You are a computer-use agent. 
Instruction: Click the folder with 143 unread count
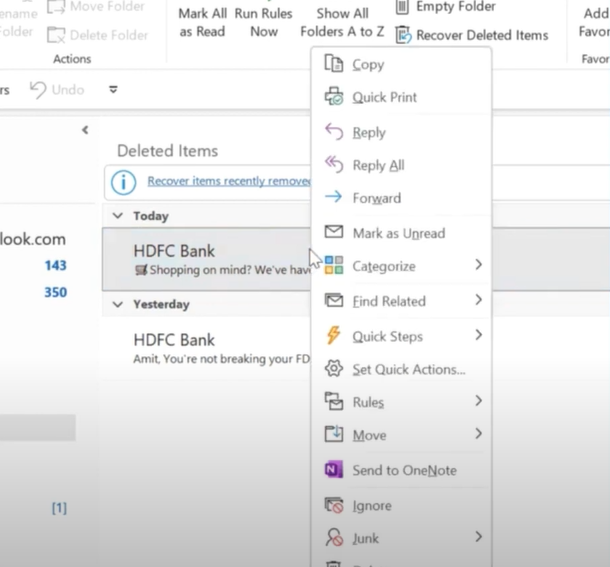pyautogui.click(x=56, y=265)
